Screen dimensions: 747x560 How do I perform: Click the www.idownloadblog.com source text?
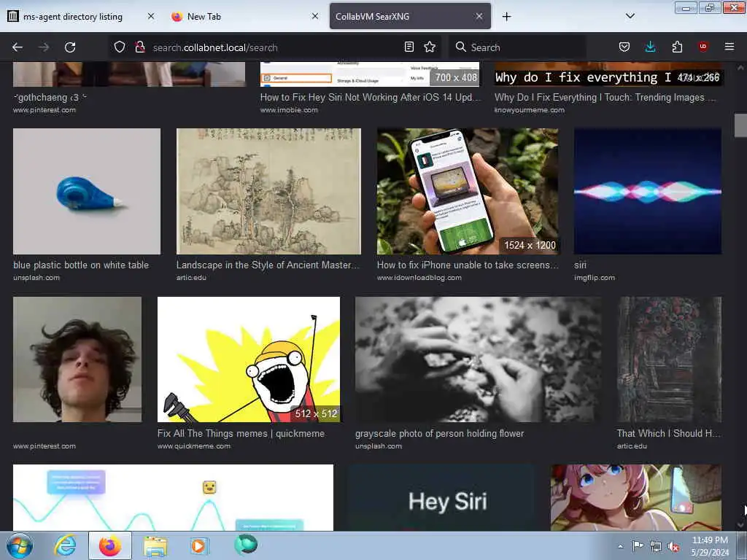tap(419, 278)
